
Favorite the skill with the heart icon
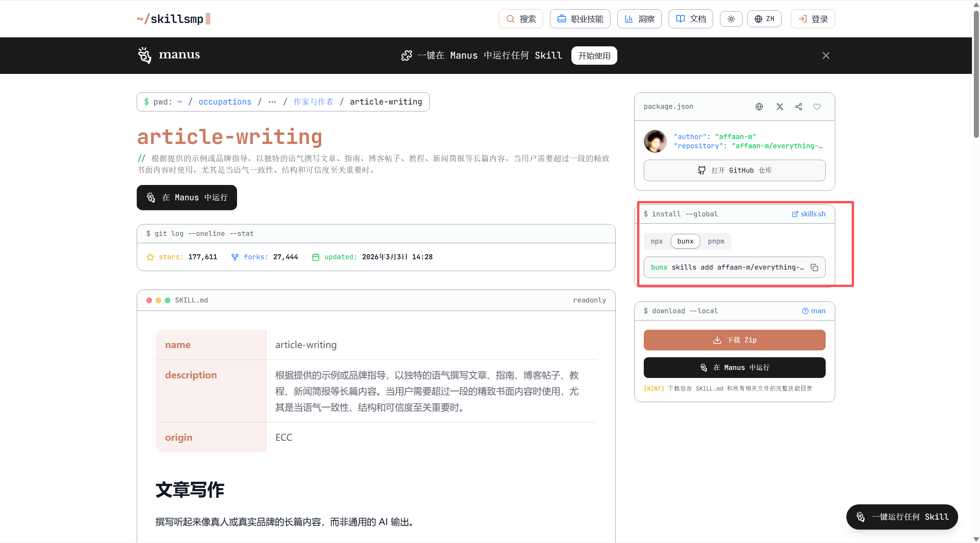817,107
